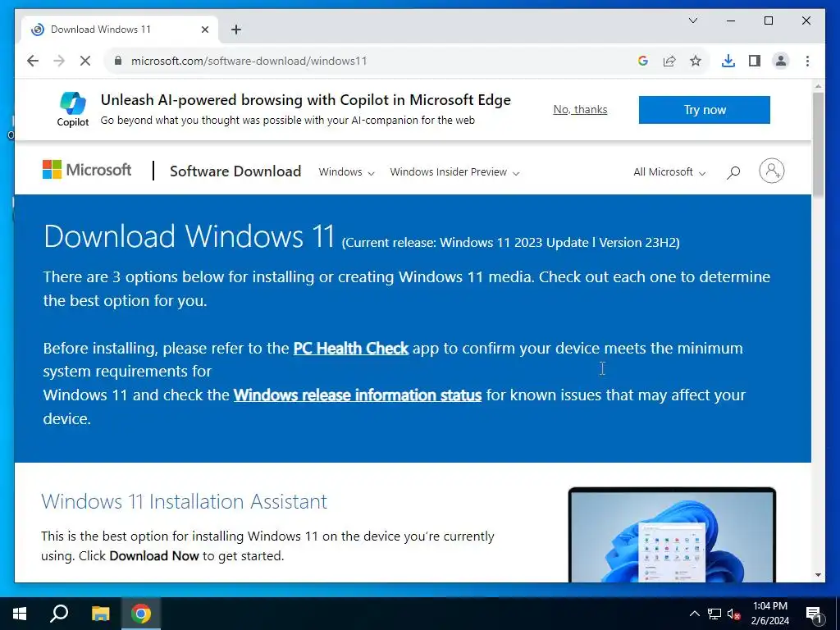
Task: Click the Google icon in address bar
Action: click(x=643, y=61)
